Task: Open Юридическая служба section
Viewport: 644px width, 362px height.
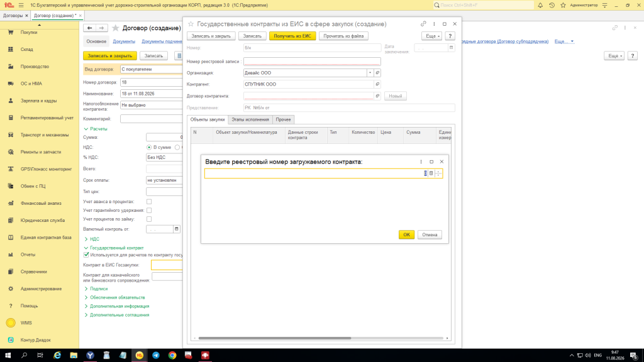Action: [42, 221]
